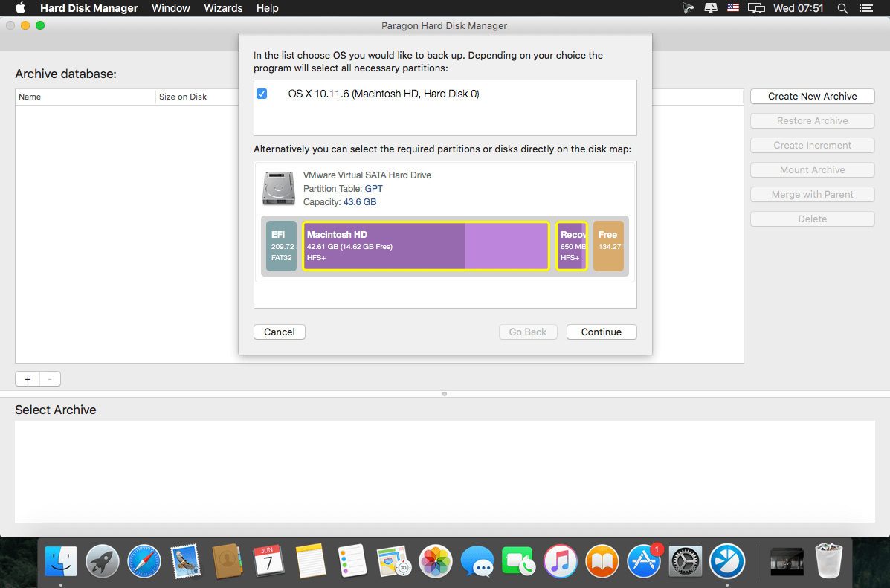Viewport: 890px width, 588px height.
Task: Select the Recovery 650 MB partition
Action: click(x=572, y=246)
